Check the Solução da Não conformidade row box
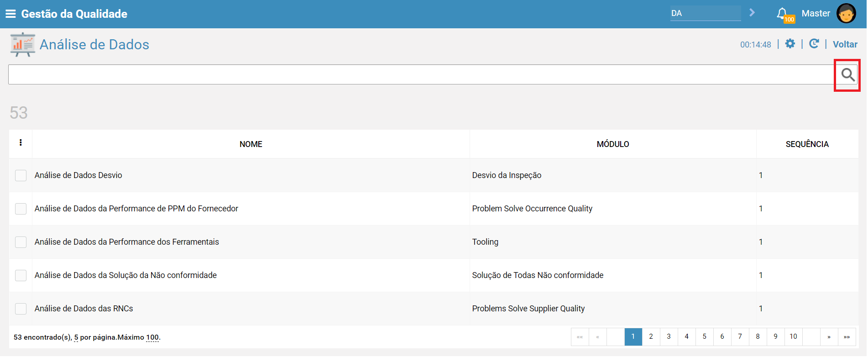This screenshot has height=357, width=868. pos(21,275)
